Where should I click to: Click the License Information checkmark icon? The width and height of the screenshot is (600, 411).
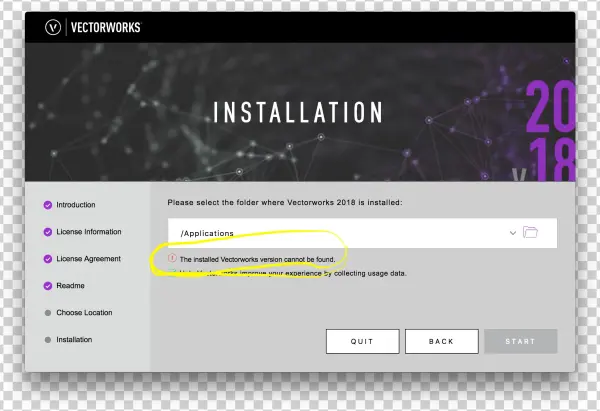[48, 232]
